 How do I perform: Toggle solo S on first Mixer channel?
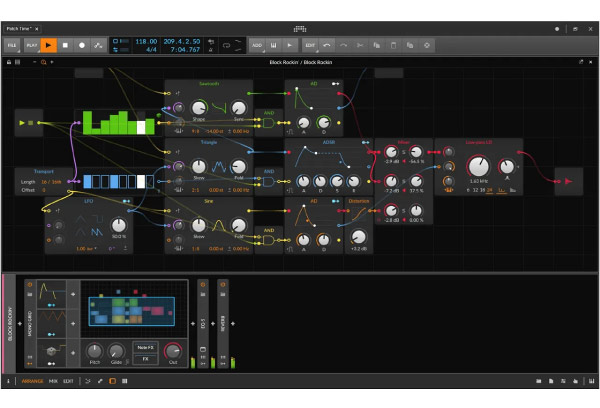(403, 152)
